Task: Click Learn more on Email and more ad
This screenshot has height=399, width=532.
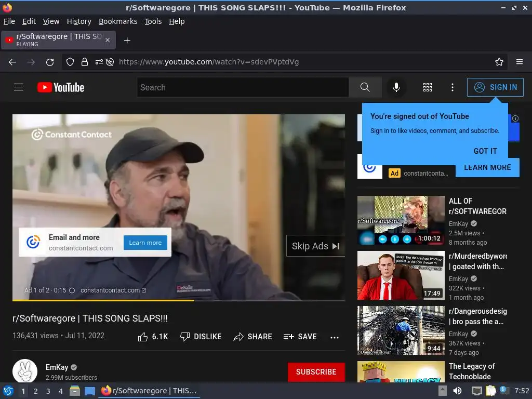Action: (x=145, y=243)
